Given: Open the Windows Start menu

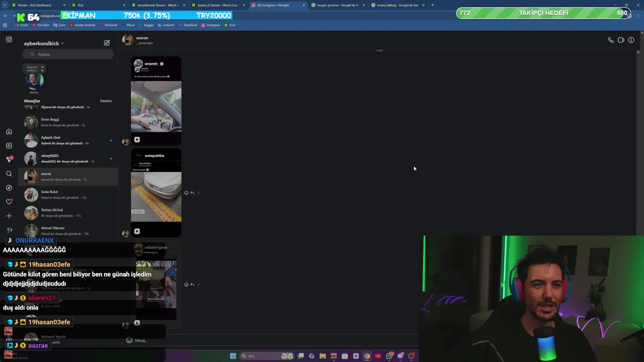Looking at the screenshot, I should point(233,356).
